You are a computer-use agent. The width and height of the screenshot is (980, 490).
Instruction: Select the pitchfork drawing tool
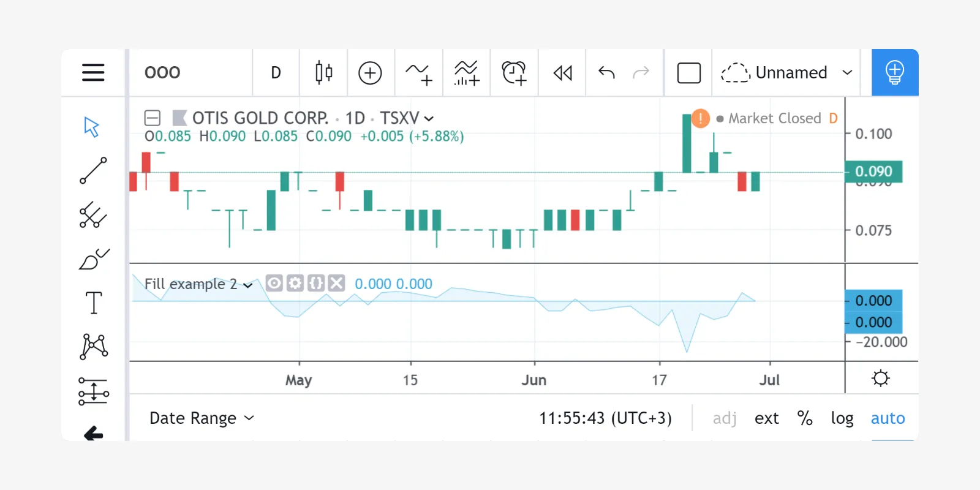coord(93,215)
